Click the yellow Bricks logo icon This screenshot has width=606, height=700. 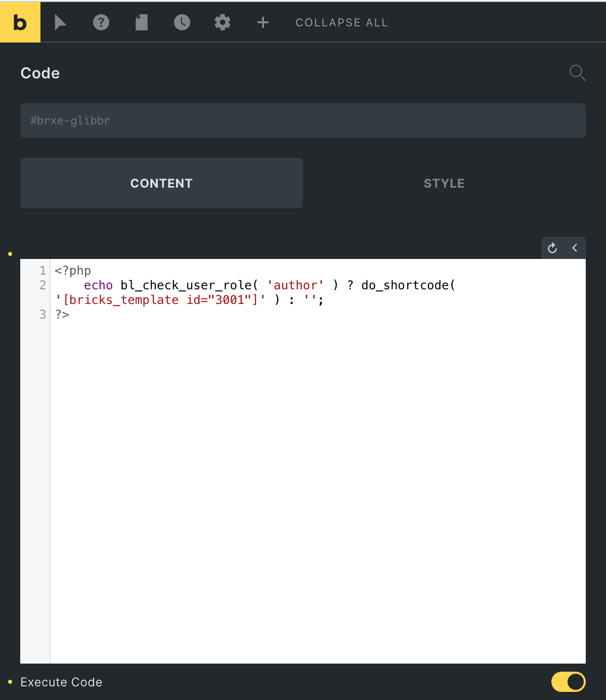[x=20, y=22]
